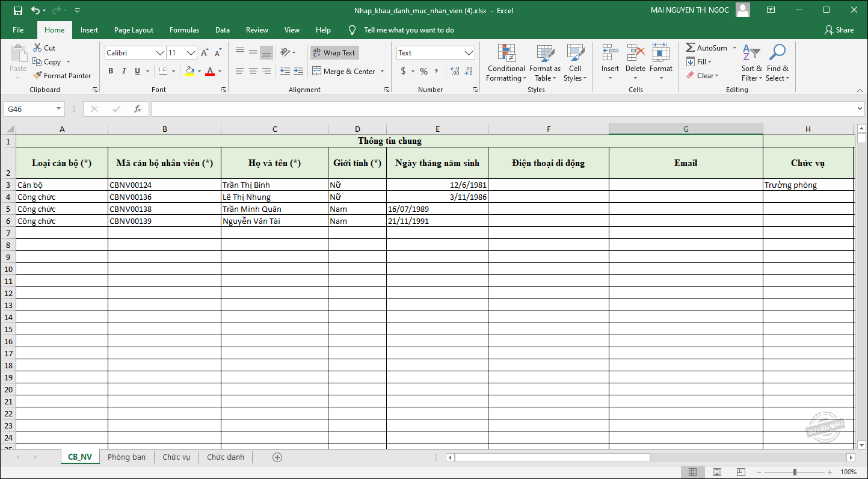Click the Sort & Filter icon

[751, 54]
